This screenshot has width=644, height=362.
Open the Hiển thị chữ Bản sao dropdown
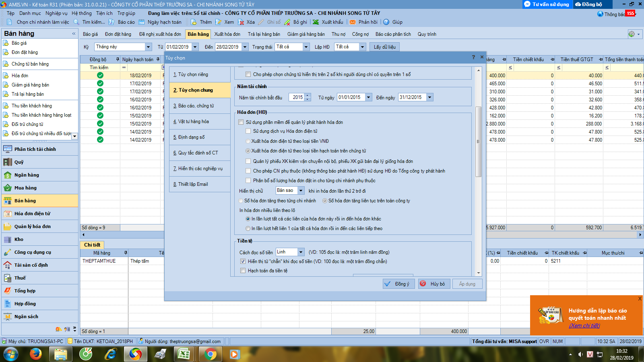[x=301, y=191]
